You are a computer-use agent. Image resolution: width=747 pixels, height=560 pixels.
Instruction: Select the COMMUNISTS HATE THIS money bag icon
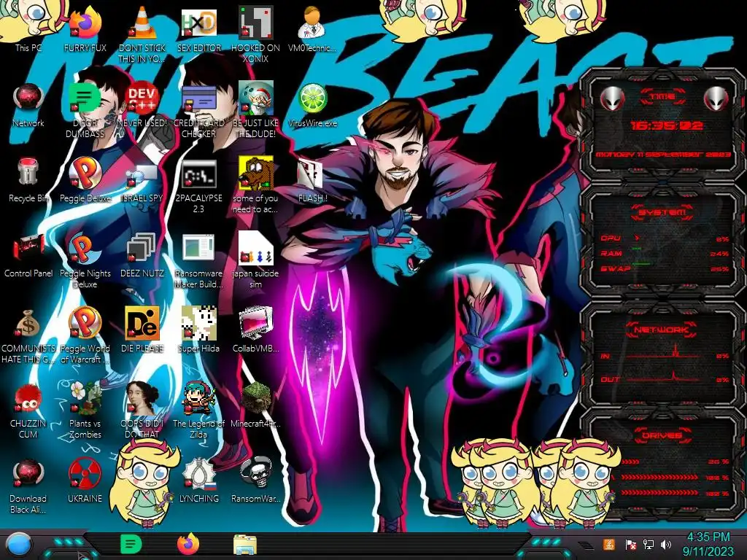tap(28, 335)
